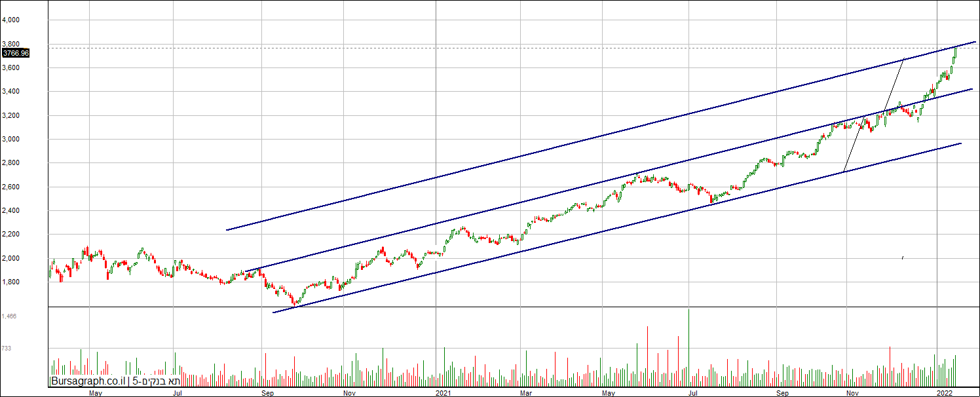Select the 2,600 price axis label
980x397 pixels.
click(x=11, y=187)
